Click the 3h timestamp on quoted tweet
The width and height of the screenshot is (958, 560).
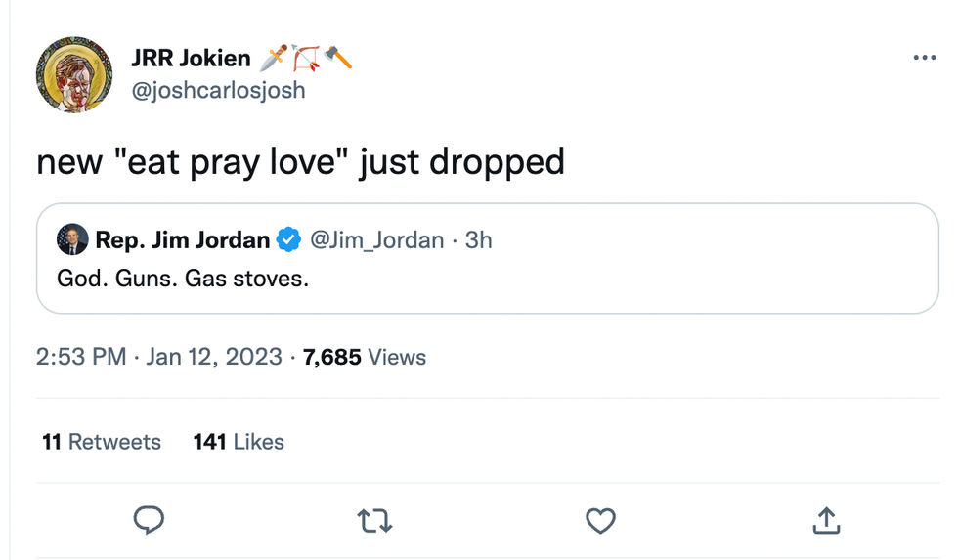coord(478,239)
